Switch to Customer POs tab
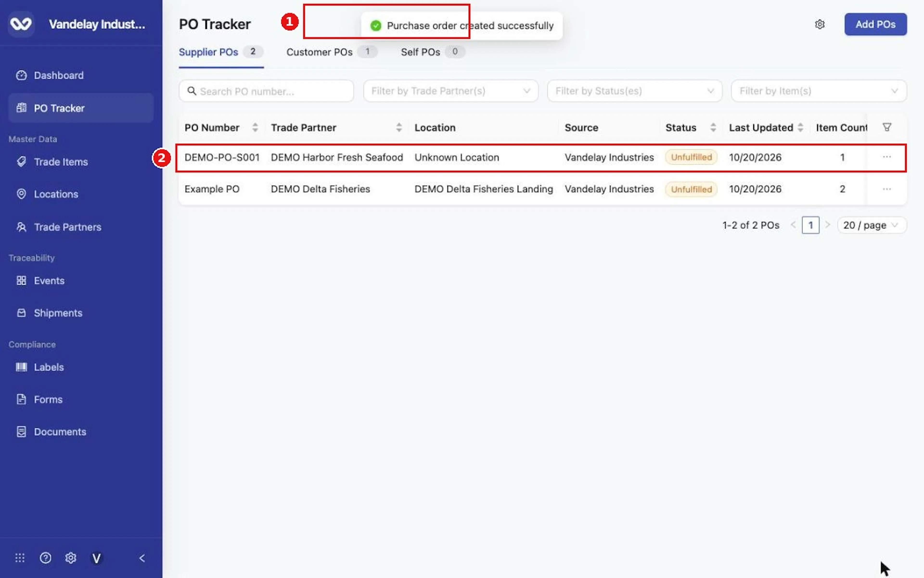Screen dimensions: 924x578 pyautogui.click(x=332, y=52)
